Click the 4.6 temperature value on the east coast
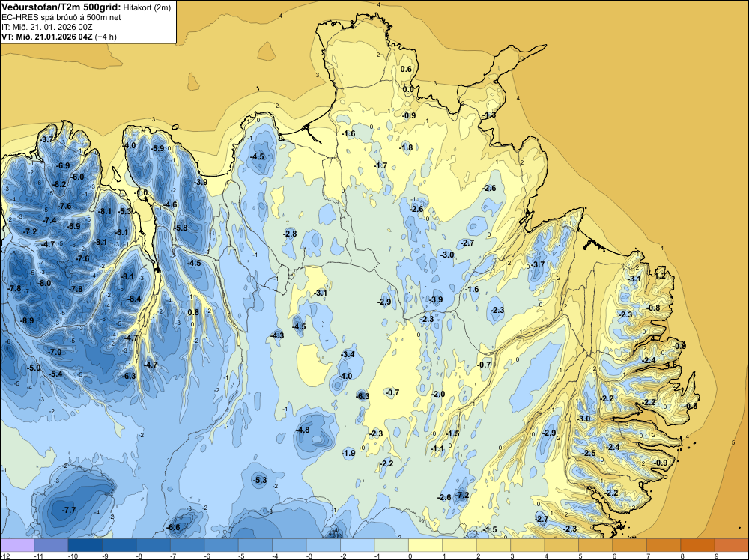This screenshot has height=560, width=749. tap(670, 365)
